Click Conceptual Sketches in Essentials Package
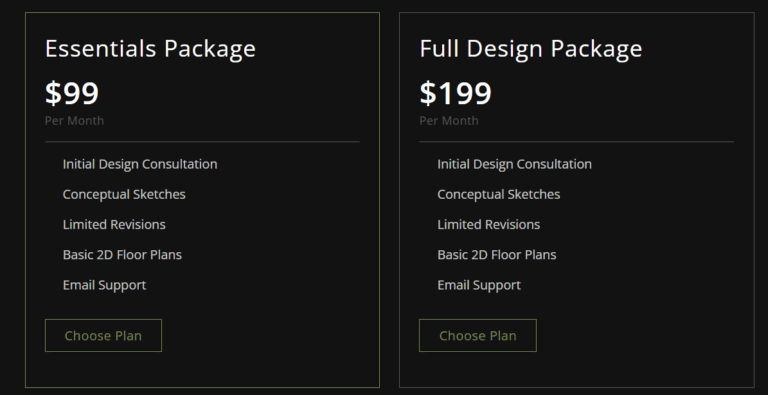 tap(124, 195)
